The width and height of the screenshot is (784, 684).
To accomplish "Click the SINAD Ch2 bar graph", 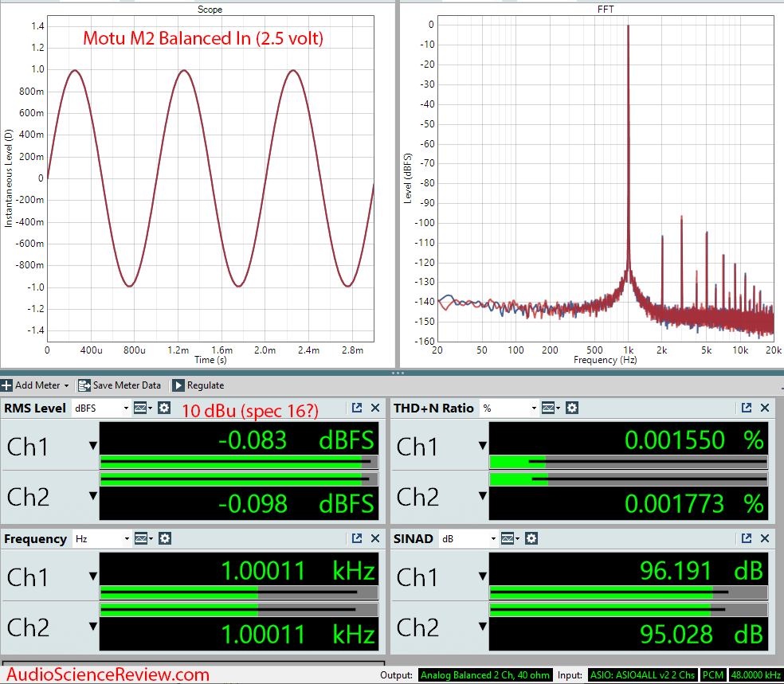I will click(629, 610).
